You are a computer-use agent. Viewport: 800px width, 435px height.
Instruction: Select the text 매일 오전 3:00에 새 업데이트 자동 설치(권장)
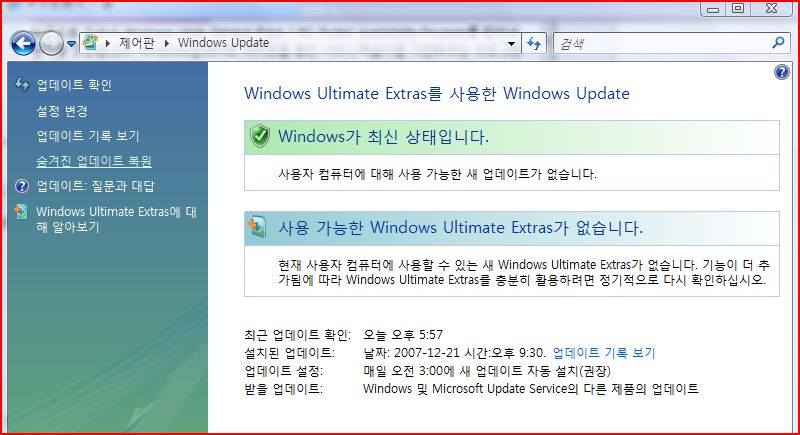pyautogui.click(x=487, y=371)
